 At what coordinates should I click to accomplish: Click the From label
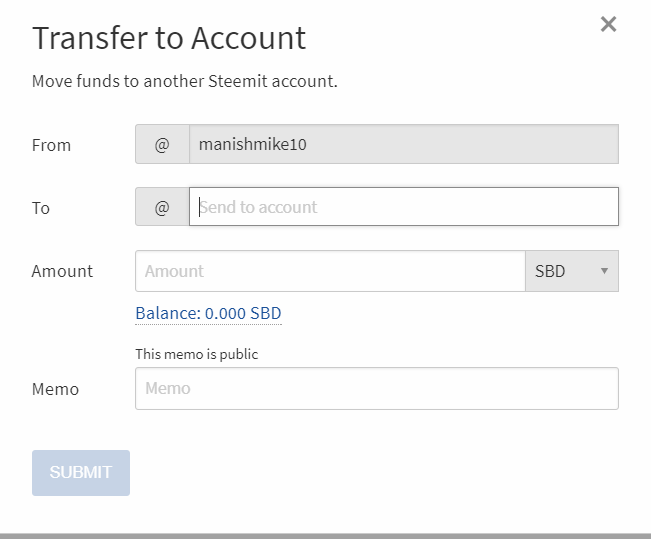[51, 145]
